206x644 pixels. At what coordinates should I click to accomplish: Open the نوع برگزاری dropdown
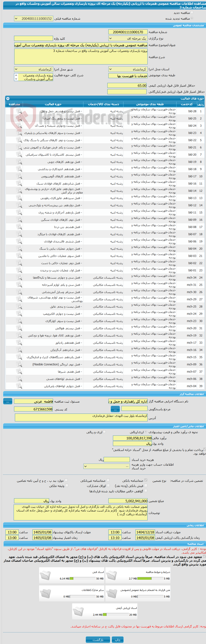(128, 38)
